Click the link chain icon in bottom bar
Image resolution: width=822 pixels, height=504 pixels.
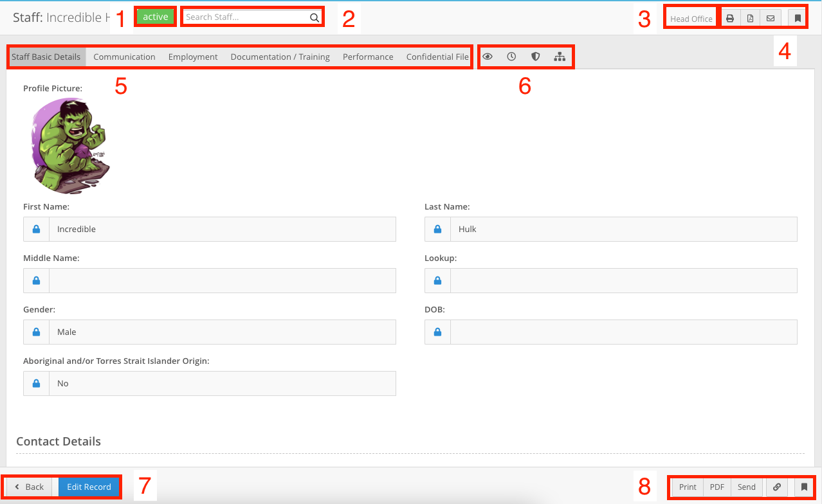777,487
